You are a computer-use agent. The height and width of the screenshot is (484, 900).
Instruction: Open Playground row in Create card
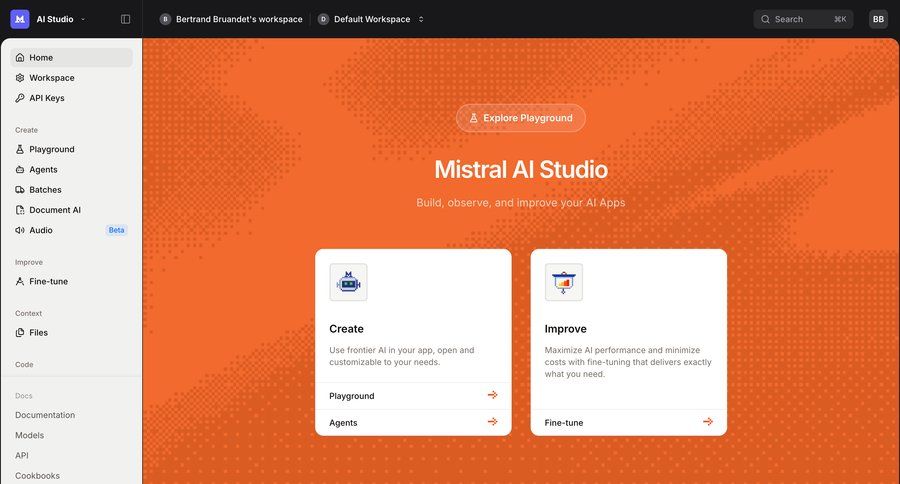point(413,396)
